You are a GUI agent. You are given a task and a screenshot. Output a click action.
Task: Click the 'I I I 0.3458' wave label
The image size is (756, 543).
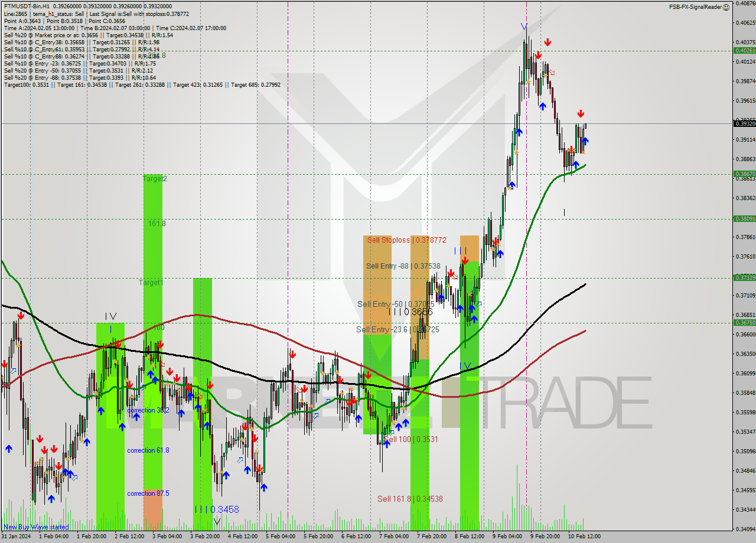click(217, 509)
